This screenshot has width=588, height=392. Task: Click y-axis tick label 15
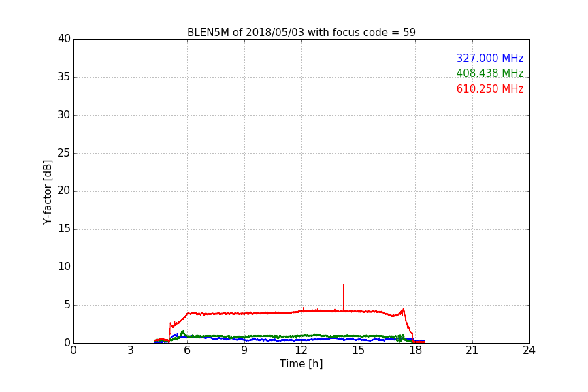(64, 229)
